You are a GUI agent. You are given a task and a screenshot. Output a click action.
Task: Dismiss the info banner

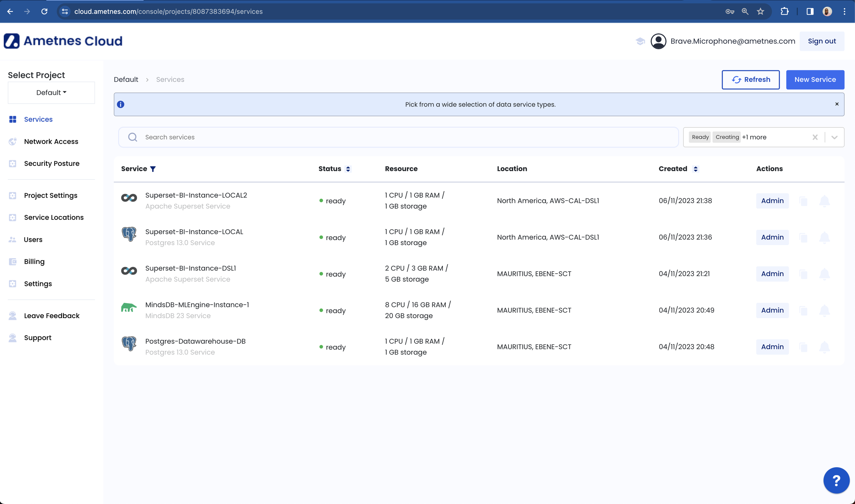point(837,104)
